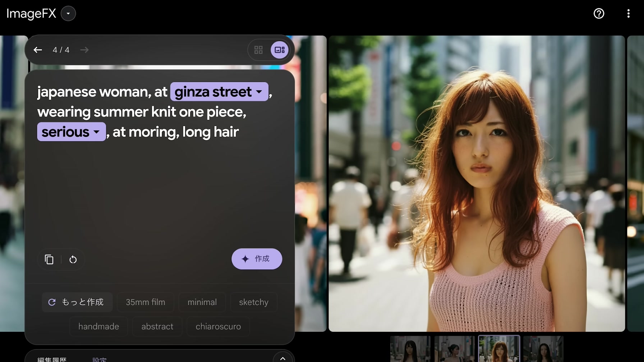Reset the prompt with the restore icon
Viewport: 644px width, 362px height.
tap(73, 259)
